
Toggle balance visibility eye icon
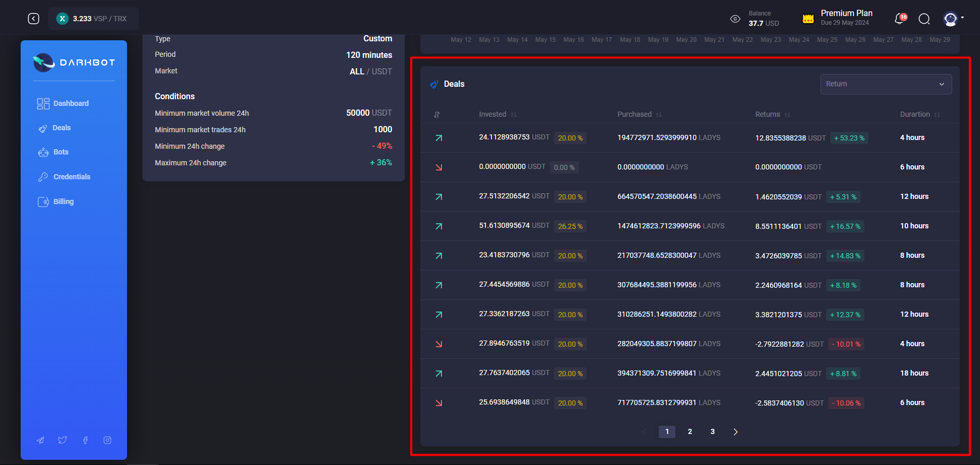pyautogui.click(x=735, y=19)
